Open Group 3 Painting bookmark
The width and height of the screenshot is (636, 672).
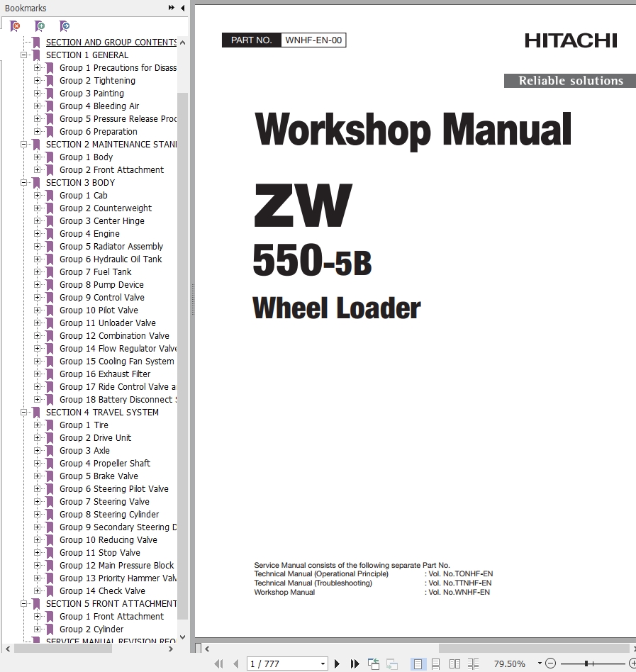[91, 94]
